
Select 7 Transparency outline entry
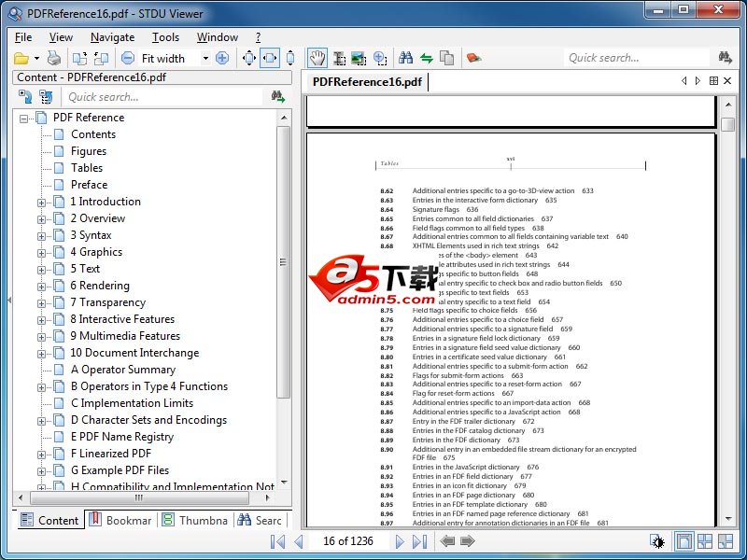click(108, 302)
